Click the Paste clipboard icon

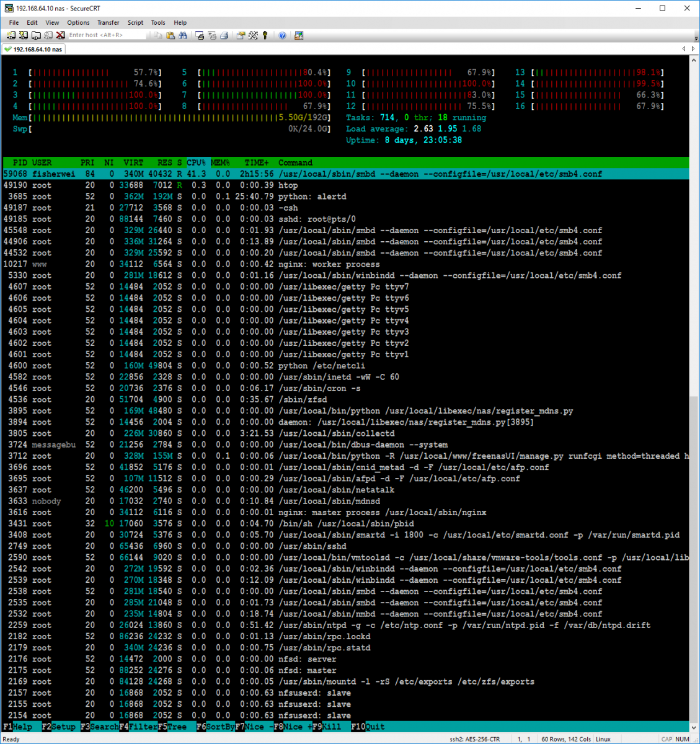point(171,35)
